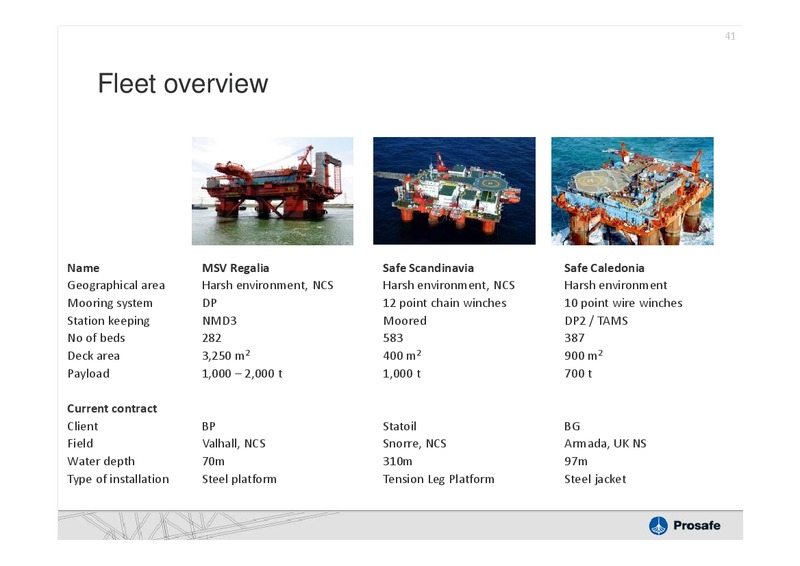Click Safe Scandinavia's 'Harsh environment, NCS' value
Image resolution: width=800 pixels, height=566 pixels.
pos(448,285)
